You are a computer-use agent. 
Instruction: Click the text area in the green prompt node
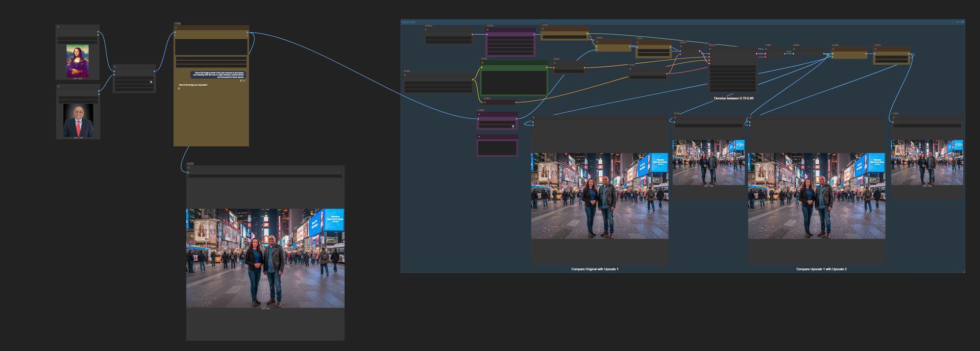click(514, 82)
